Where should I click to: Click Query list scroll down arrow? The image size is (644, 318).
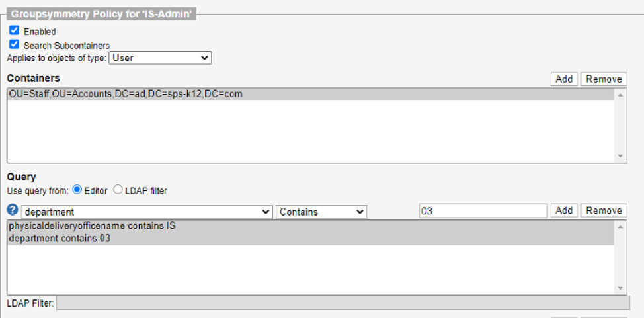pyautogui.click(x=620, y=288)
